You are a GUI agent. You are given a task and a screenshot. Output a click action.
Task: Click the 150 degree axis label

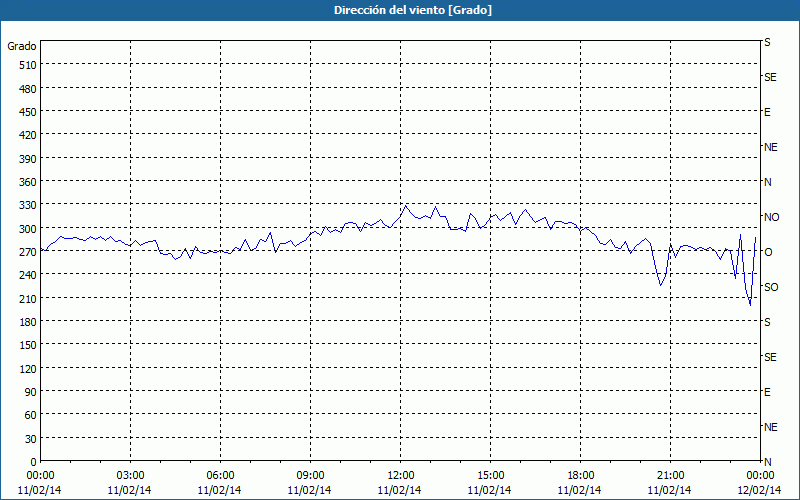[x=29, y=345]
